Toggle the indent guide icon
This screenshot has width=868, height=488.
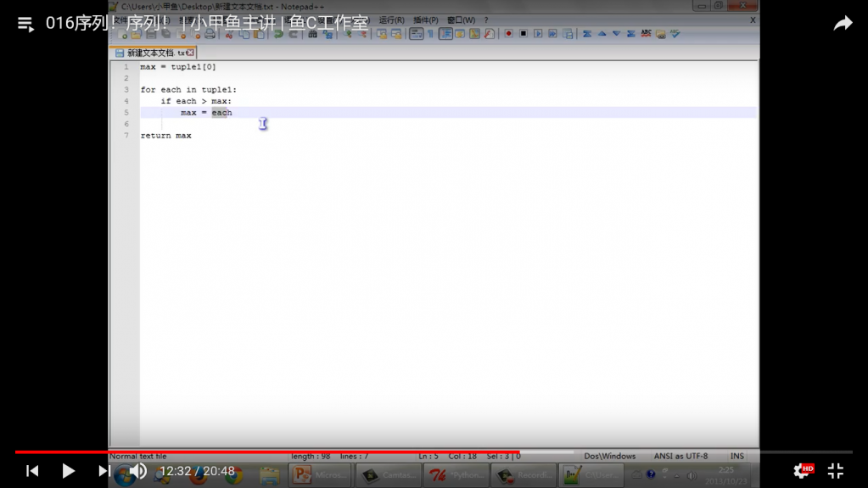pos(445,34)
